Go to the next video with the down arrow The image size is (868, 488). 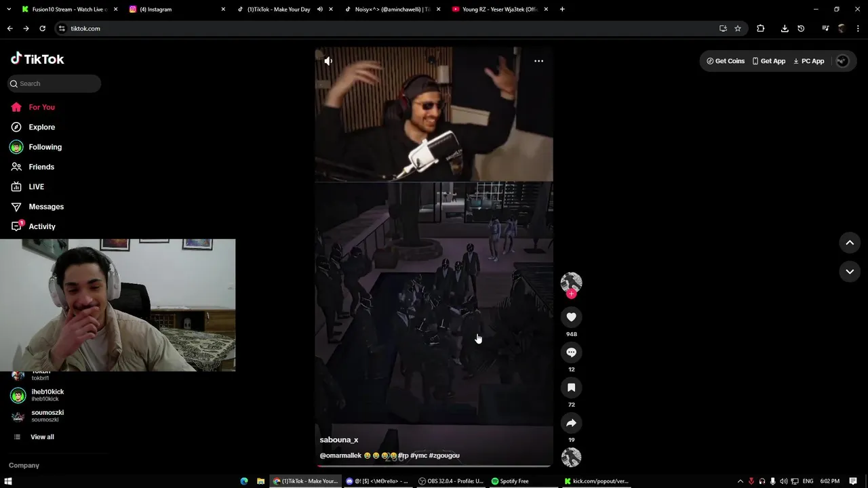click(850, 272)
